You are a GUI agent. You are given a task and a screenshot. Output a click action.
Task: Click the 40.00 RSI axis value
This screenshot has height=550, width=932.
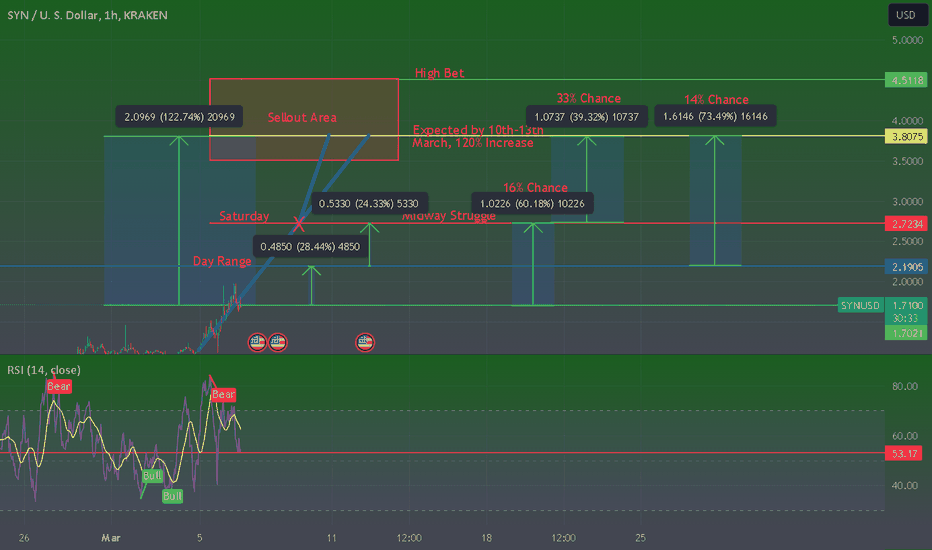coord(905,486)
